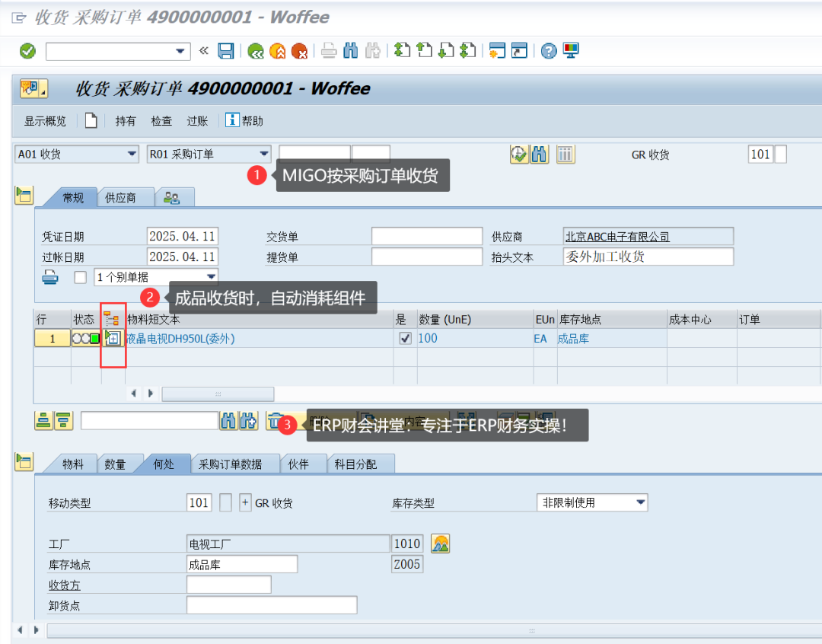
Task: Uncheck the item OK checkbox in row 1
Action: click(x=405, y=339)
